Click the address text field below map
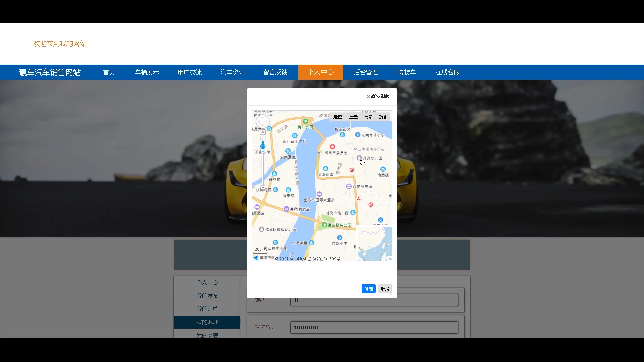 322,268
